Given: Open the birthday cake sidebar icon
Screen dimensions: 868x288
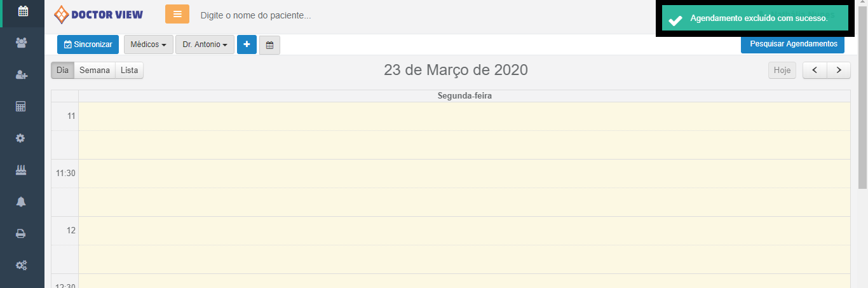Looking at the screenshot, I should point(22,170).
